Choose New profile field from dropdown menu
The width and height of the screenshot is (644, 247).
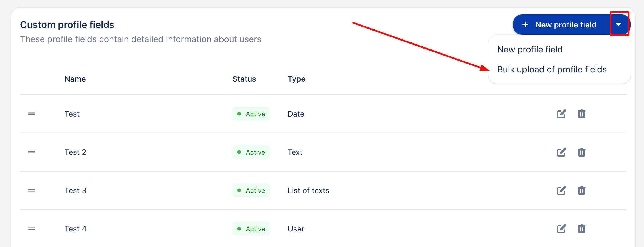tap(530, 49)
